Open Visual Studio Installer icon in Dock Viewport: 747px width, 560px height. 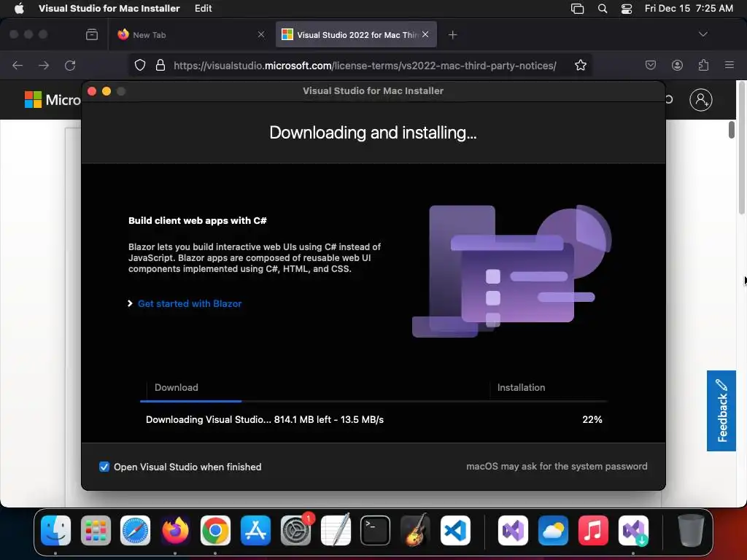coord(633,530)
